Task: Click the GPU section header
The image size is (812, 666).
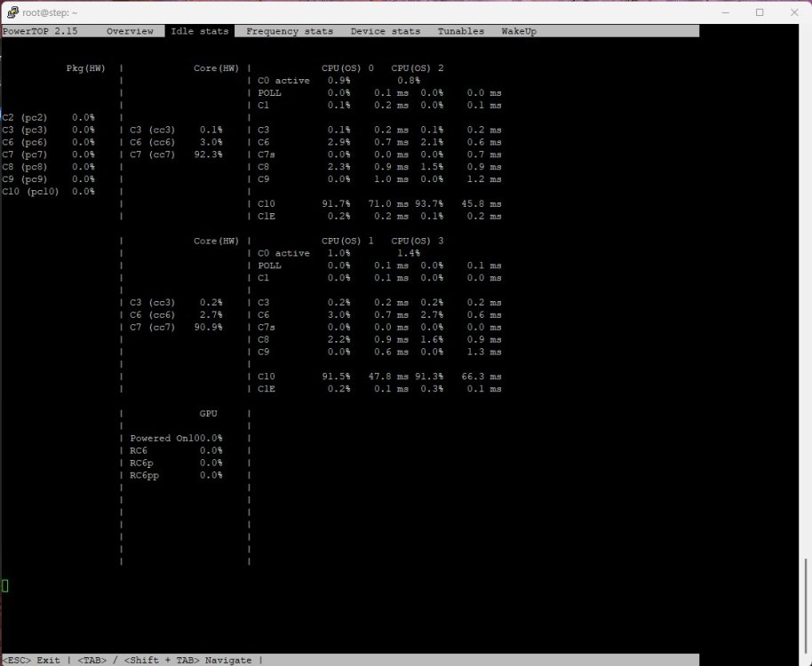Action: [208, 414]
